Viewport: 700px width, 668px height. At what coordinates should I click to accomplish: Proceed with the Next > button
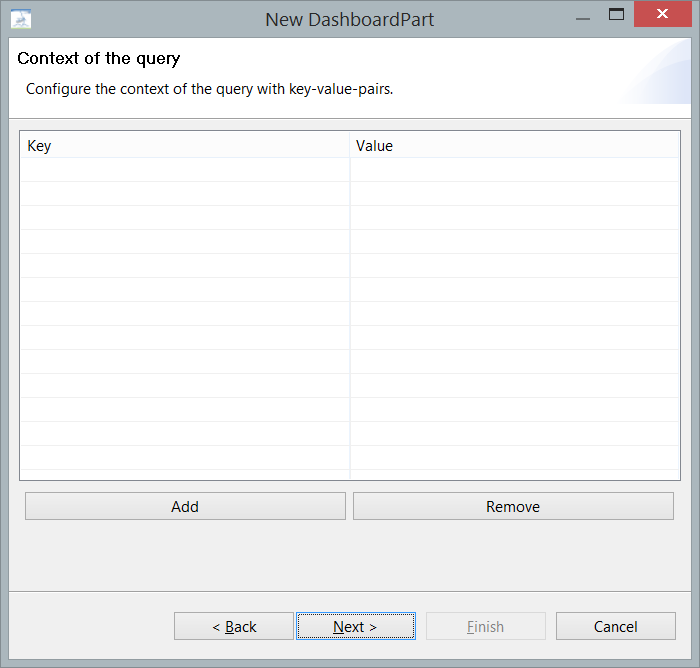point(355,626)
